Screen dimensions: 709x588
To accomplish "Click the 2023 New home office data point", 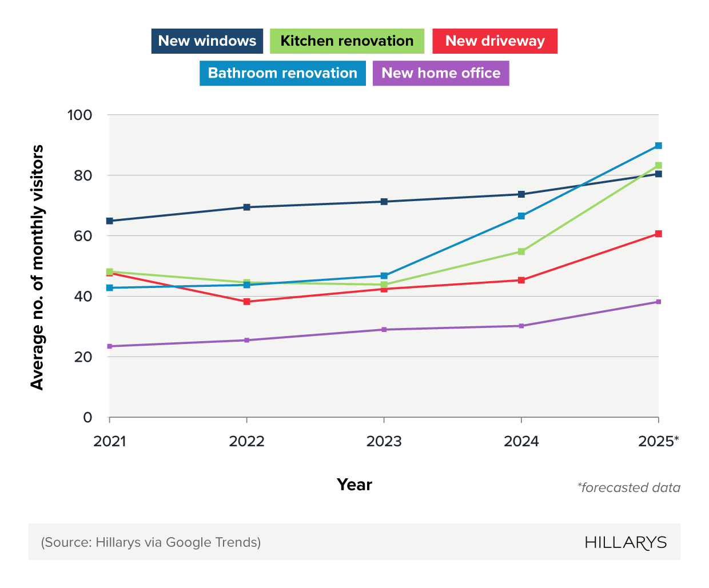I will click(385, 329).
